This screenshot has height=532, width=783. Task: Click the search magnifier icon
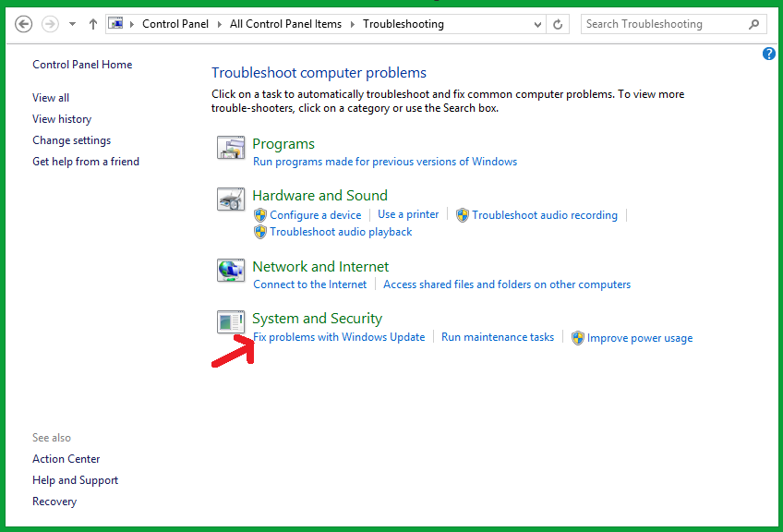(x=754, y=24)
